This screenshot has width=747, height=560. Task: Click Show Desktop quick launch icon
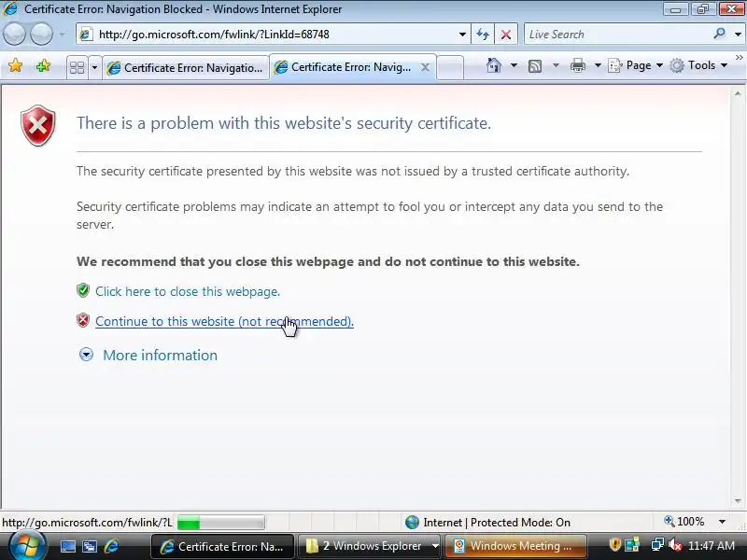point(67,546)
